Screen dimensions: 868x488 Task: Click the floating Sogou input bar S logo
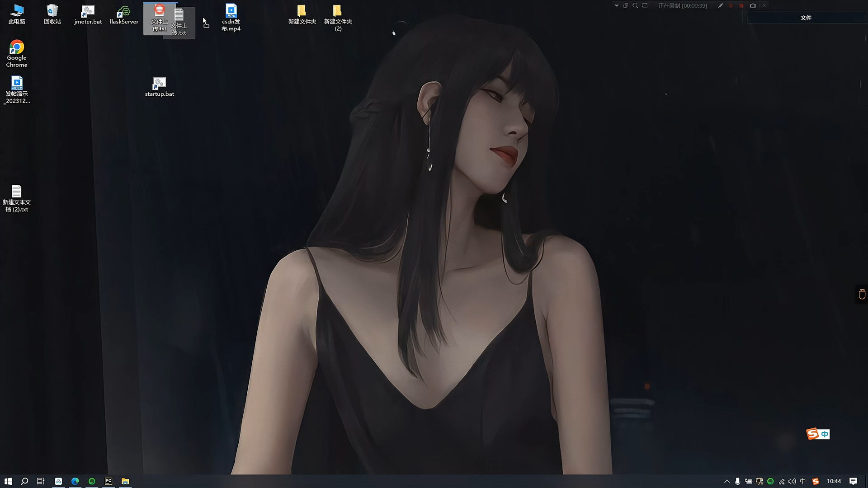point(812,434)
